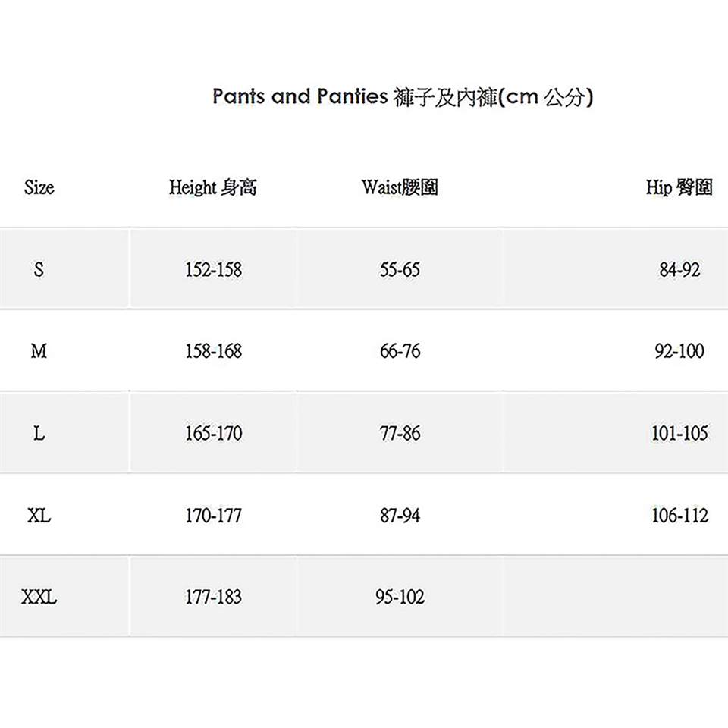Image resolution: width=728 pixels, height=728 pixels.
Task: Click the Waist column header
Action: click(400, 187)
